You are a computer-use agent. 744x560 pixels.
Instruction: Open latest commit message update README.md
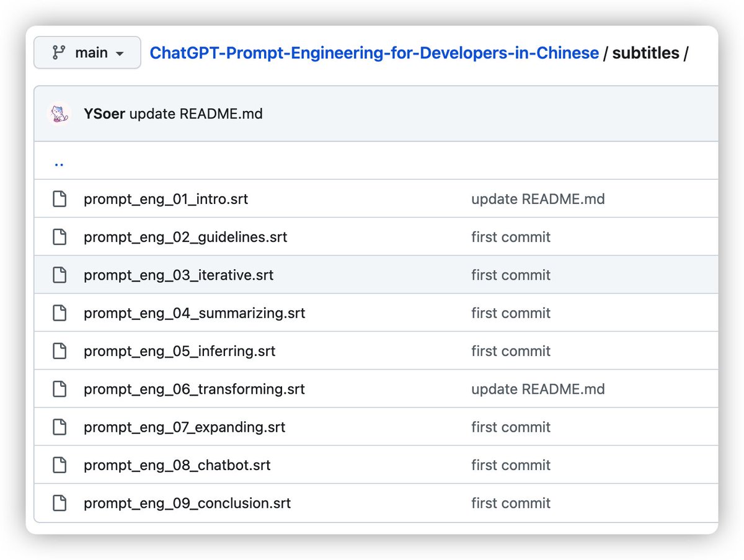[x=196, y=114]
